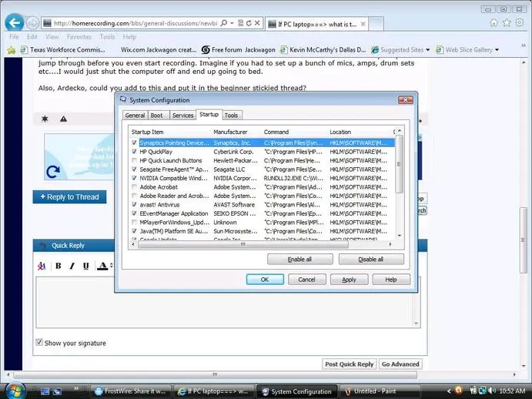Sort by Manufacturer column header
Image resolution: width=532 pixels, height=399 pixels.
tap(230, 132)
